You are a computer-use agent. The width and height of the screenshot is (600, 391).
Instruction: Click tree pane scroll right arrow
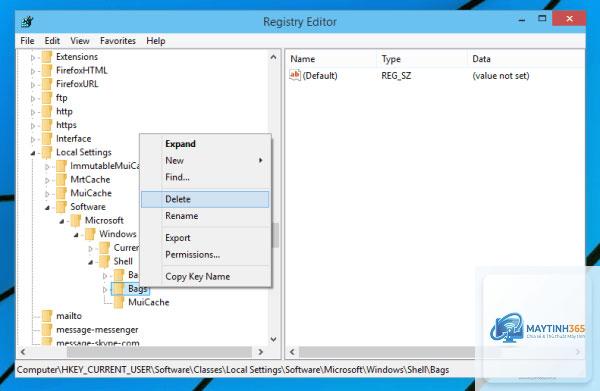point(261,352)
